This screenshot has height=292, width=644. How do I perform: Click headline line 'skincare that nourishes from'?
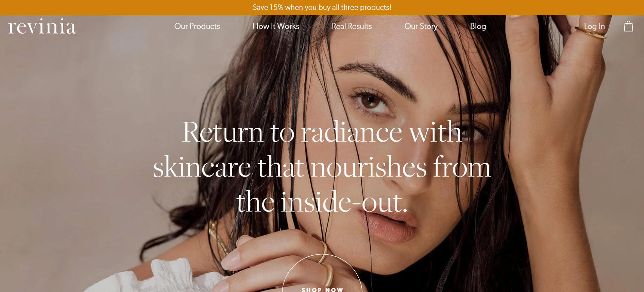[322, 167]
